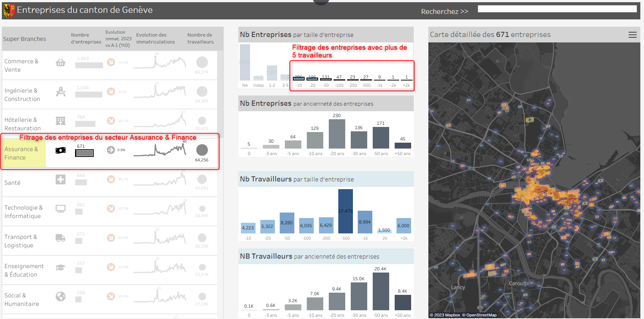This screenshot has height=319, width=644.
Task: Click the 17,475 workers bar for -500
Action: click(346, 211)
